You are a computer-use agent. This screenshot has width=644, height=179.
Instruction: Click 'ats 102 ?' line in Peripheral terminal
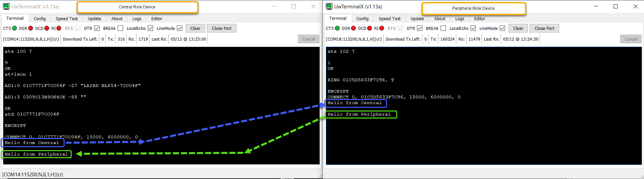341,51
